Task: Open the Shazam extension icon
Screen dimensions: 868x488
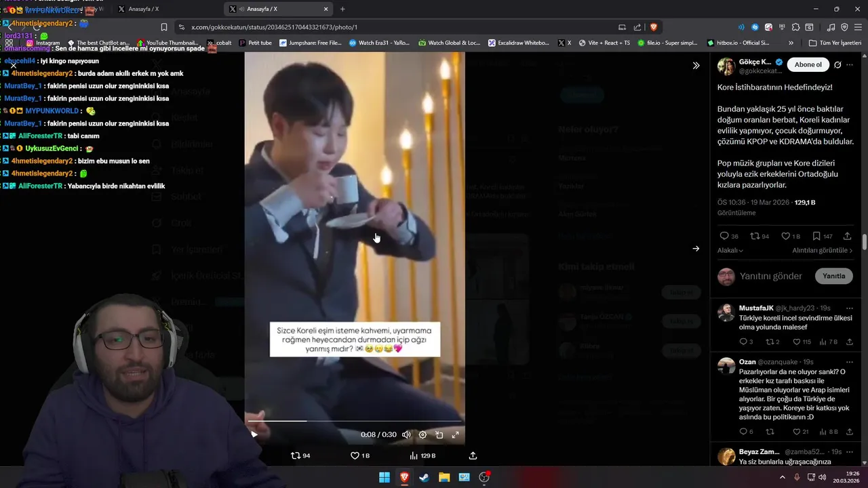Action: pyautogui.click(x=755, y=27)
